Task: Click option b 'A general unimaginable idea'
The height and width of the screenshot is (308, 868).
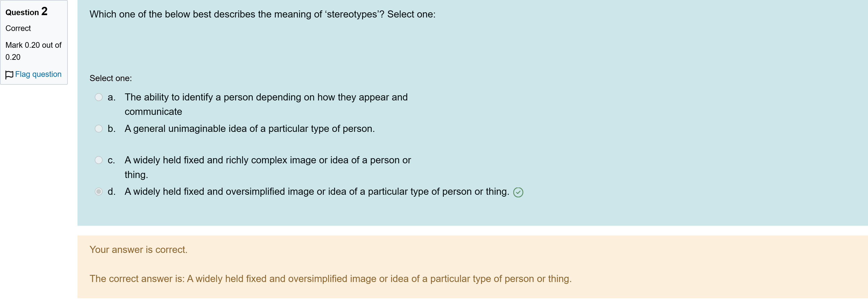Action: tap(249, 128)
